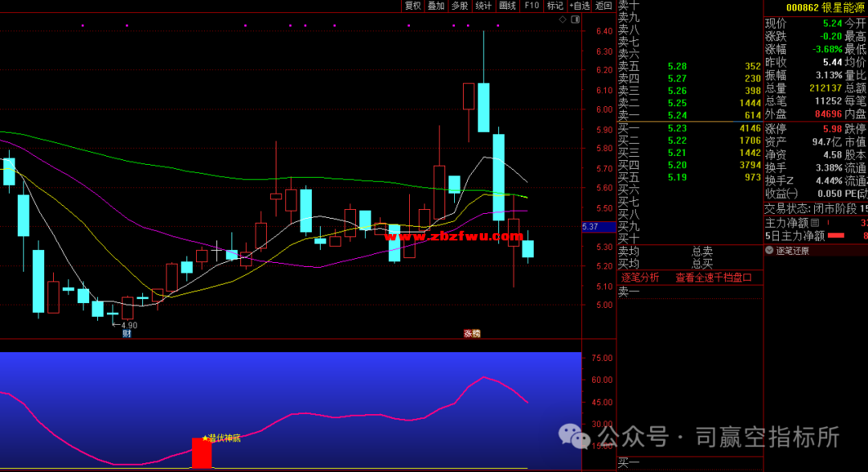This screenshot has width=868, height=472.
Task: Click the 卖均 label
Action: click(x=628, y=252)
